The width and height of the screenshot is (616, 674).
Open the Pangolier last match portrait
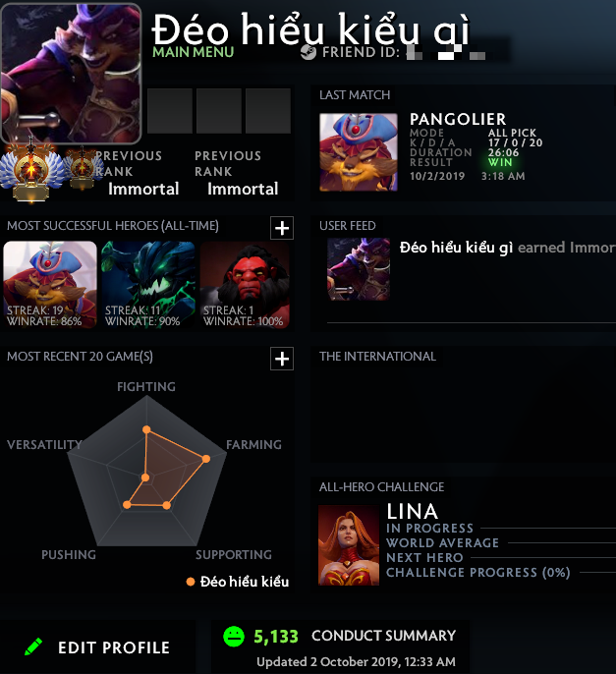point(358,151)
